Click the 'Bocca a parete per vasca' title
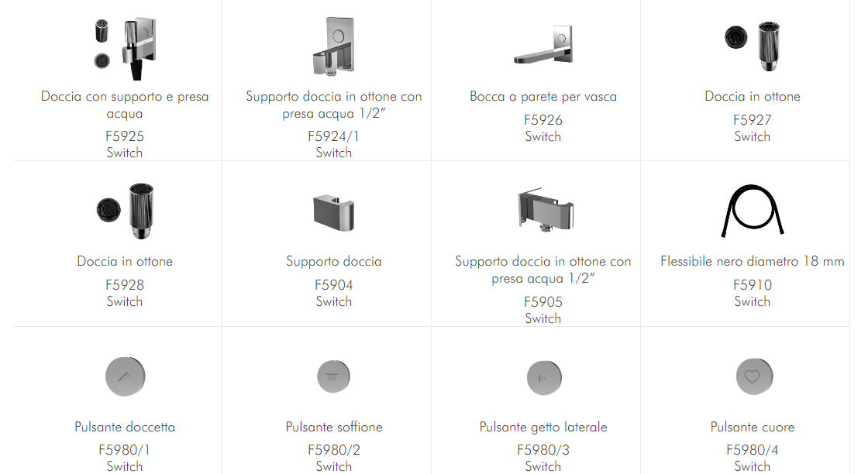Viewport: 868px width, 474px height. pyautogui.click(x=543, y=97)
